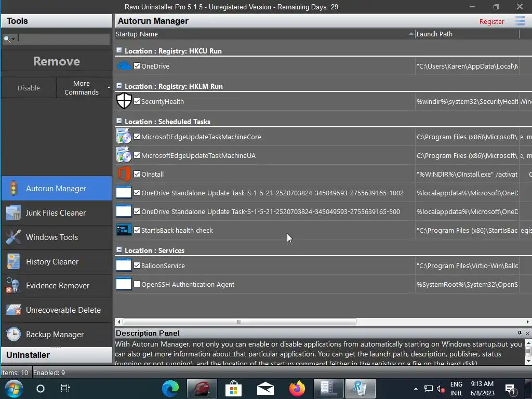This screenshot has height=399, width=532.
Task: Open Windows Tools from sidebar
Action: [x=57, y=237]
